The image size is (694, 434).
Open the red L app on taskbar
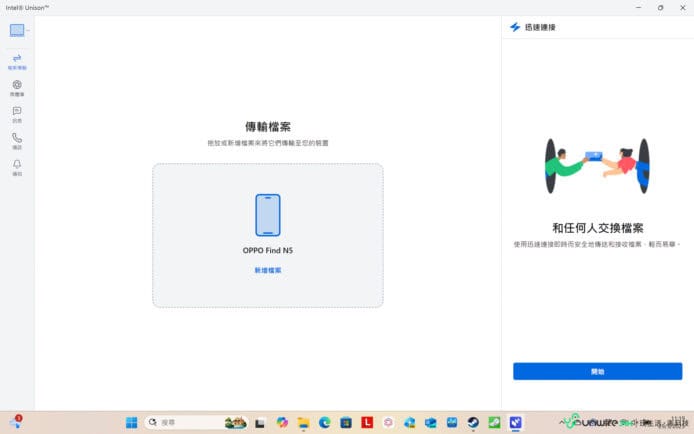click(x=367, y=422)
